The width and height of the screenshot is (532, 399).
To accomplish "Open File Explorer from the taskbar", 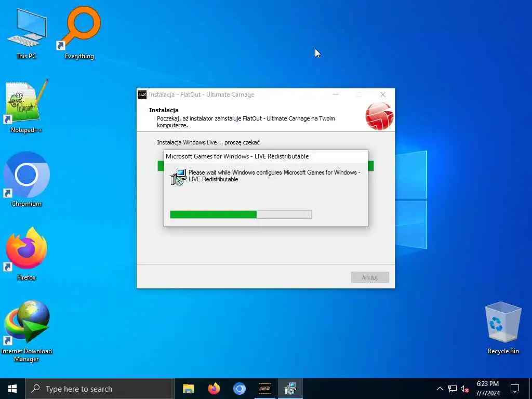I will pyautogui.click(x=188, y=389).
